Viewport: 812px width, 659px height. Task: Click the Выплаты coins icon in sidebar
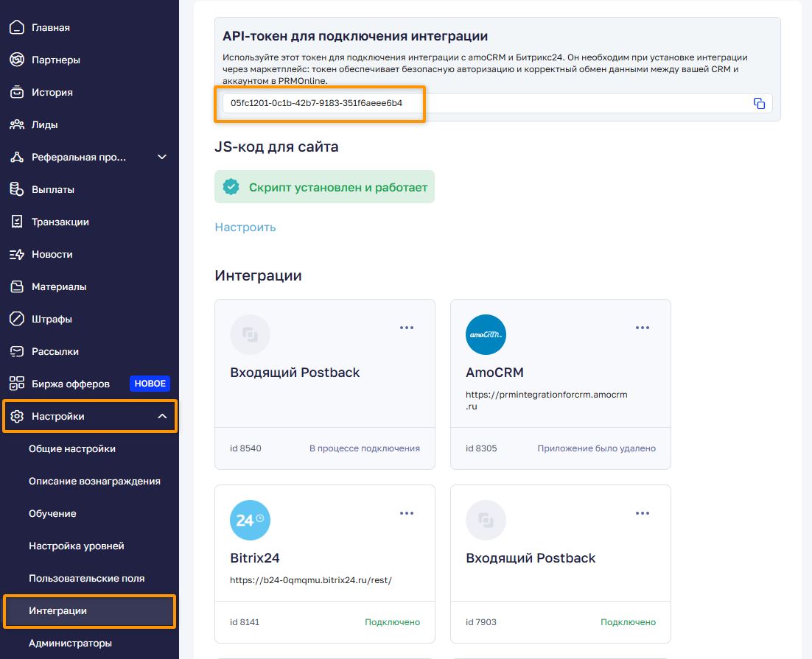16,190
